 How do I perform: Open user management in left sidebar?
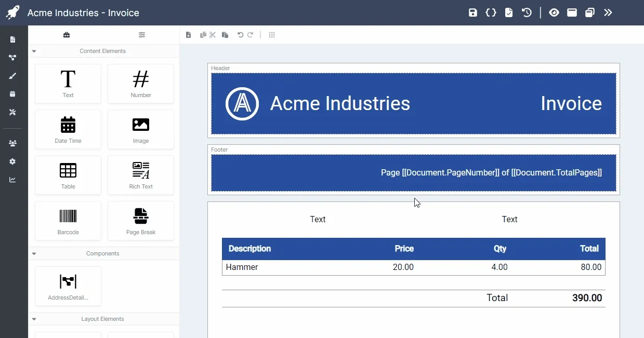click(12, 143)
